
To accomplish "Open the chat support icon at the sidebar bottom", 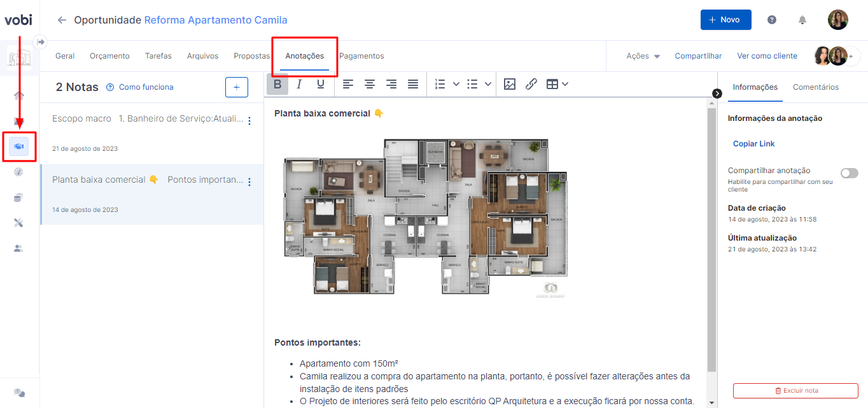I will pos(19,393).
